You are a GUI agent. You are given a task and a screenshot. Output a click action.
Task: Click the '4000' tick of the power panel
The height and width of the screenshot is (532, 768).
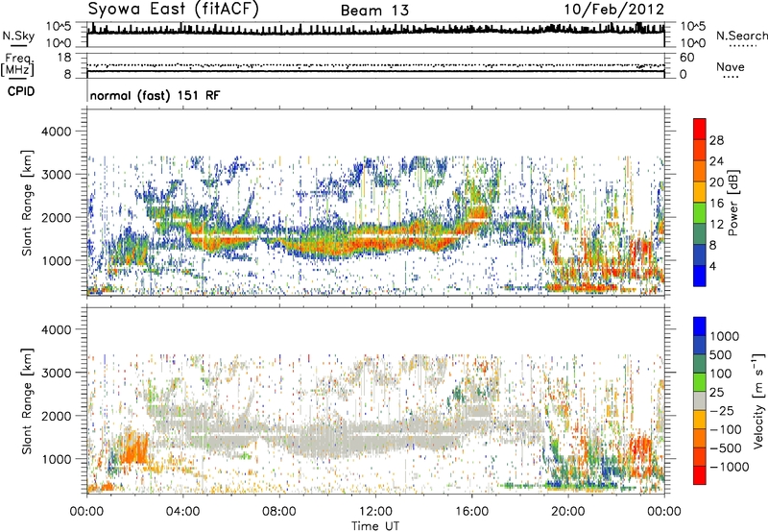click(x=59, y=132)
